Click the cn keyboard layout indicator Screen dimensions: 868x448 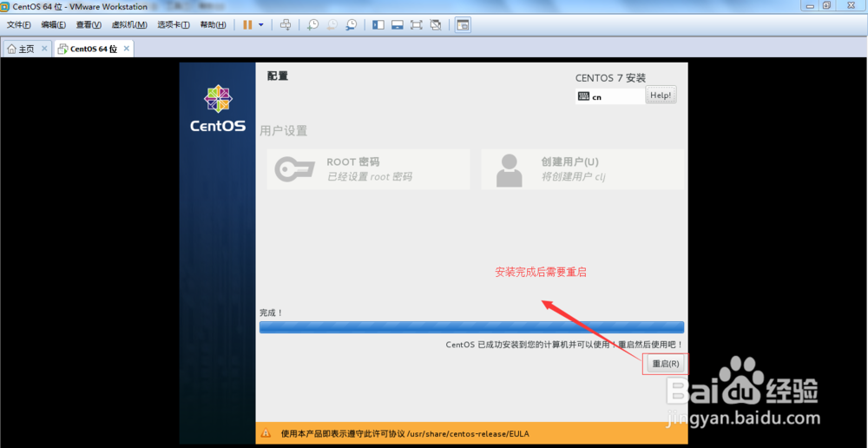coord(610,96)
